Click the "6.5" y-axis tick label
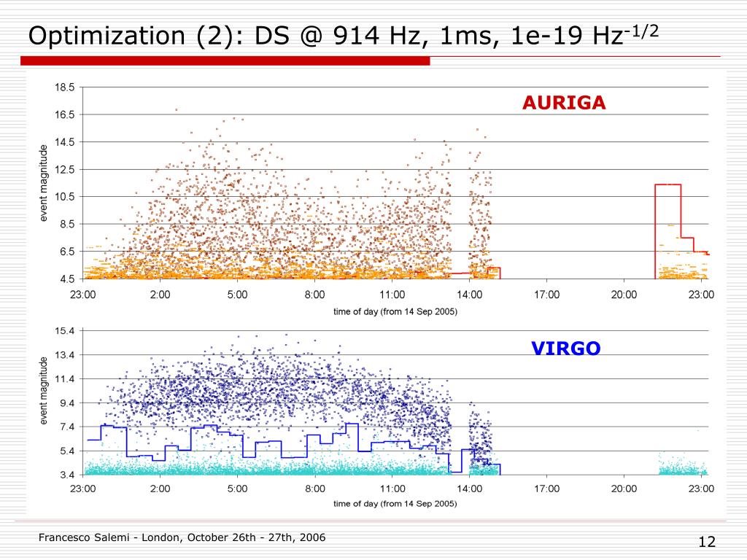The width and height of the screenshot is (747, 560). pos(67,252)
